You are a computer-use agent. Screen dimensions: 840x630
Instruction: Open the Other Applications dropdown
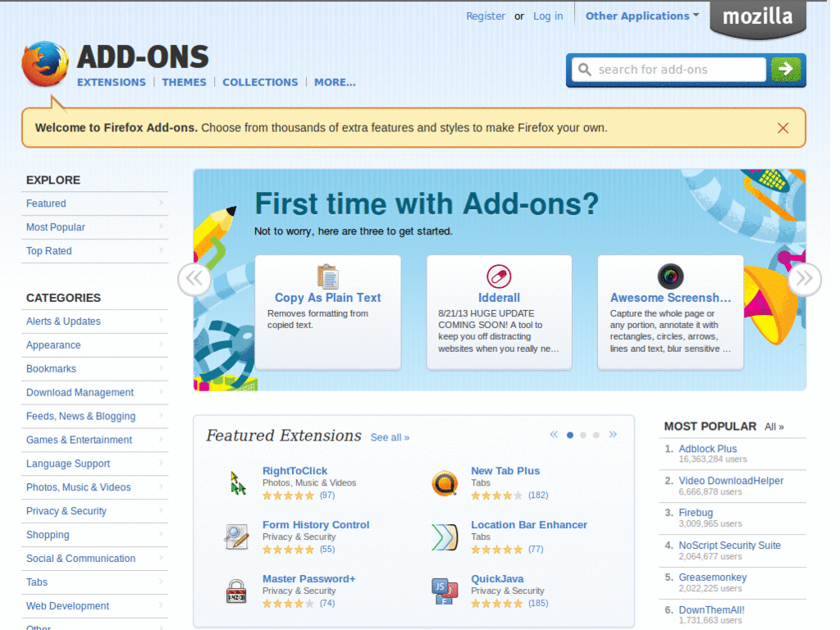coord(641,16)
